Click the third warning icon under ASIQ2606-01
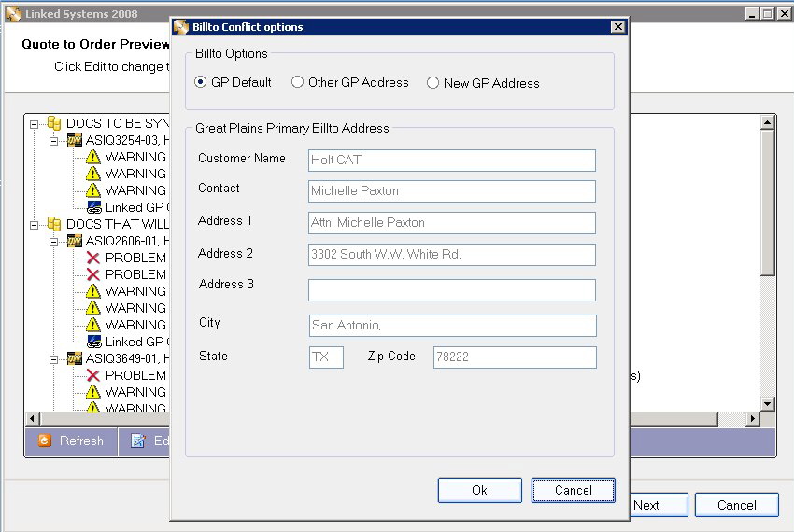Image resolution: width=794 pixels, height=532 pixels. click(x=93, y=325)
